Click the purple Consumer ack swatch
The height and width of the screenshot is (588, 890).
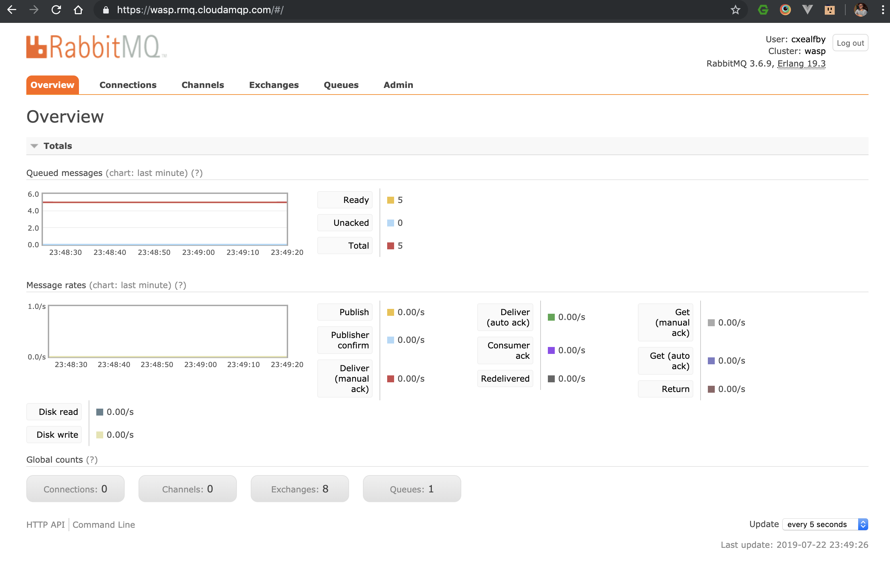[551, 350]
